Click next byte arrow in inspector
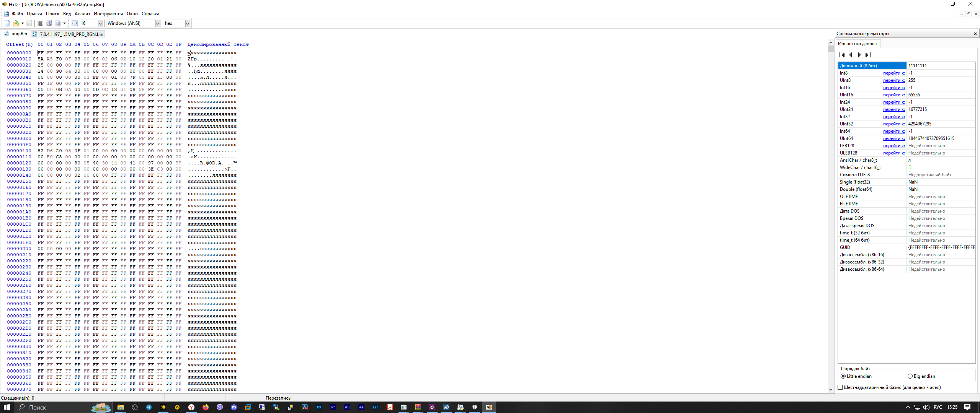 coord(859,55)
